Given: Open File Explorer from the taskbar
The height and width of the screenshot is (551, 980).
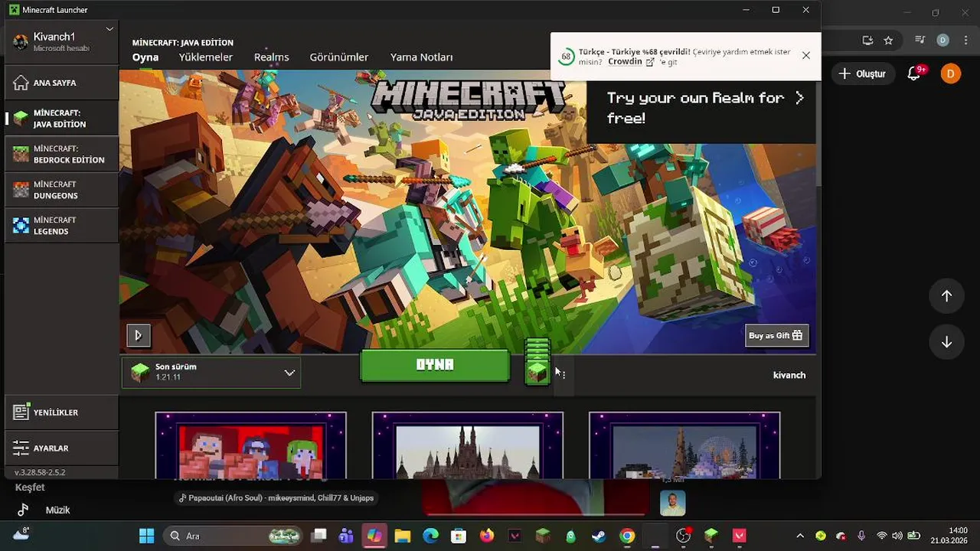Looking at the screenshot, I should coord(402,536).
